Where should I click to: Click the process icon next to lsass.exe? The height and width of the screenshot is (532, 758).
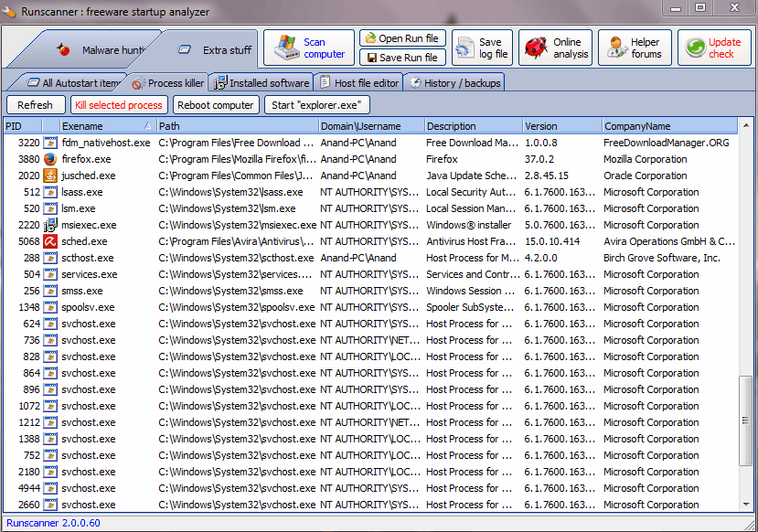(x=49, y=192)
